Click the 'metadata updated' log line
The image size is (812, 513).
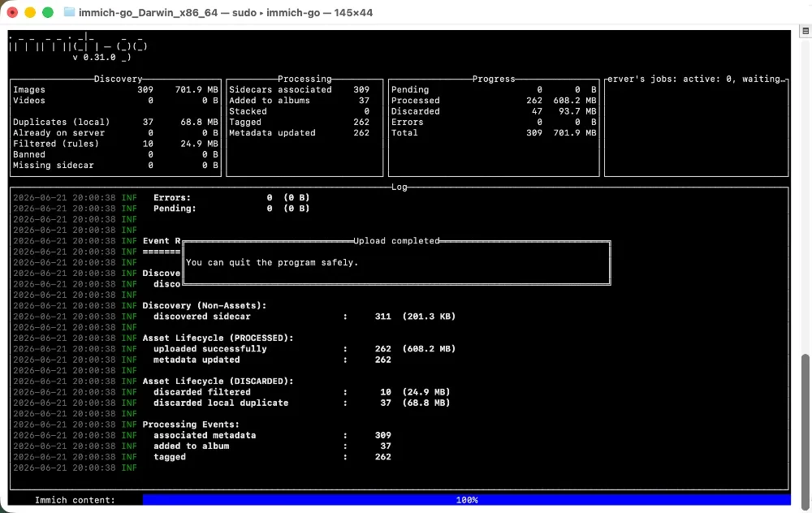[x=272, y=360]
